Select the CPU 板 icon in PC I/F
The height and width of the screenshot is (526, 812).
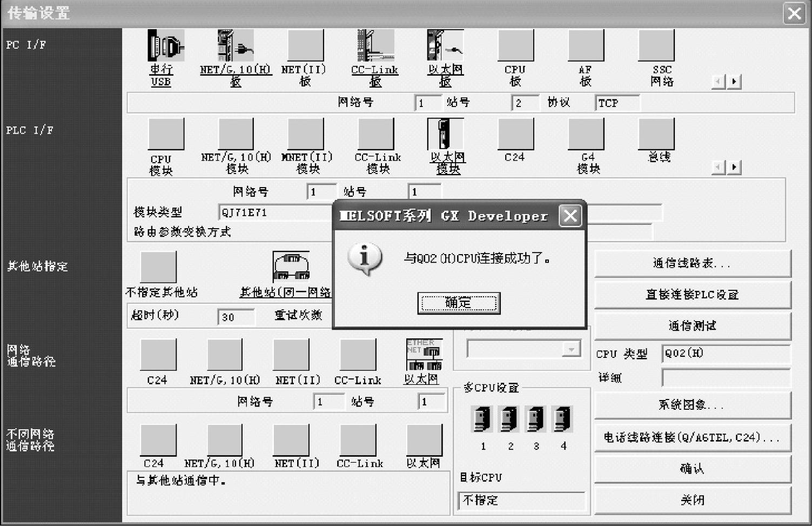click(x=515, y=45)
